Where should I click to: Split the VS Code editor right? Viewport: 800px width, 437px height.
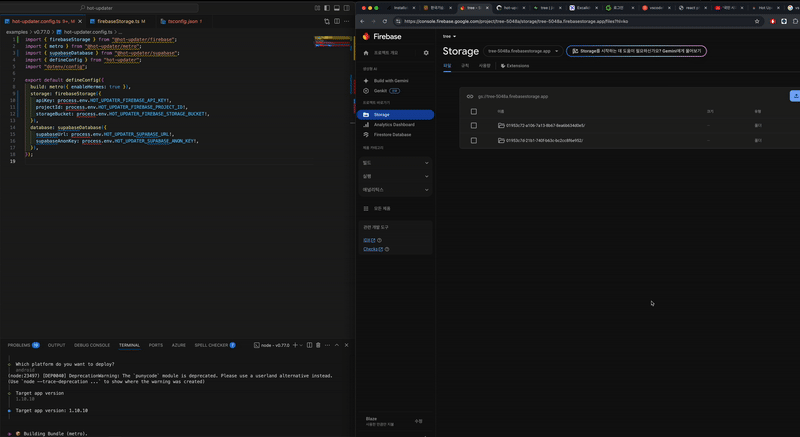click(337, 21)
